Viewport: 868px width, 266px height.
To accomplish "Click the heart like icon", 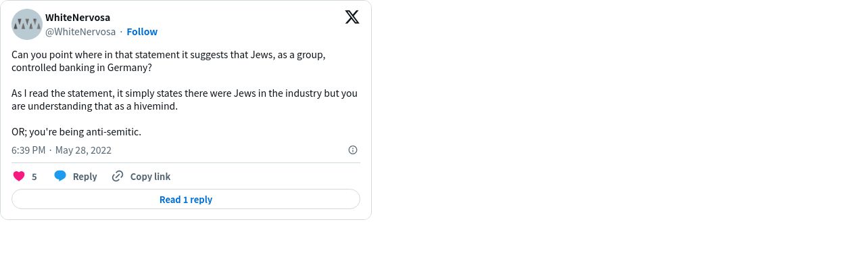I will [19, 176].
